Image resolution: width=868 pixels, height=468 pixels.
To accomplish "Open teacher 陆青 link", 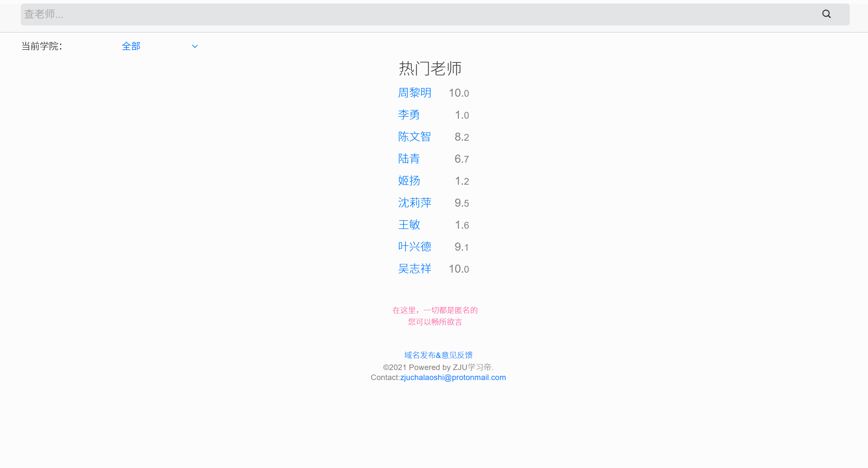I will point(408,158).
